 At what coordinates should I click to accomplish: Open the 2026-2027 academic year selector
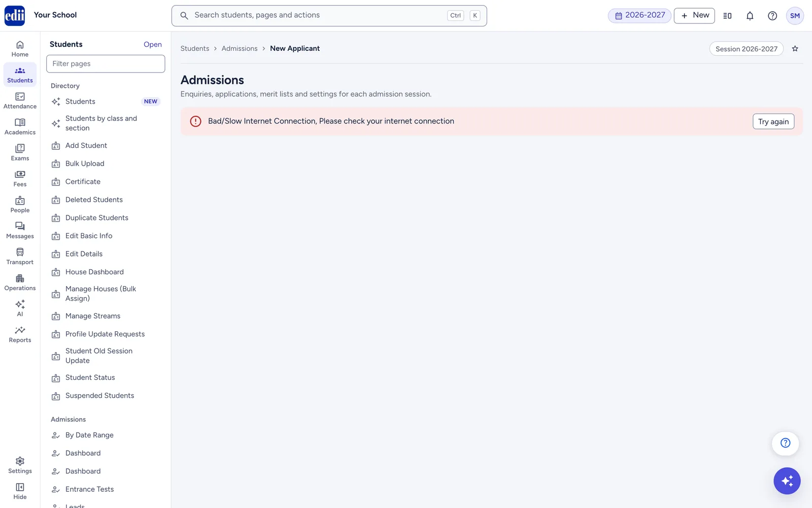(639, 16)
